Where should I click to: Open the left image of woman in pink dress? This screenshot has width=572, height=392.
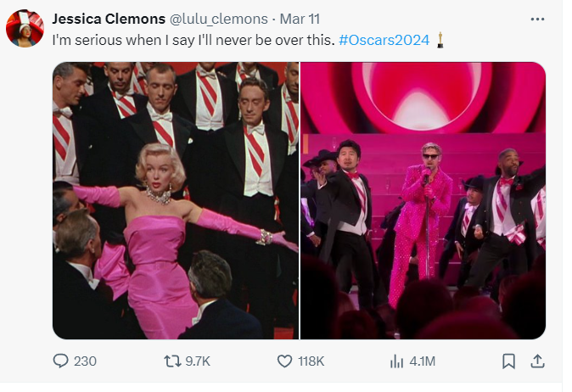click(176, 200)
